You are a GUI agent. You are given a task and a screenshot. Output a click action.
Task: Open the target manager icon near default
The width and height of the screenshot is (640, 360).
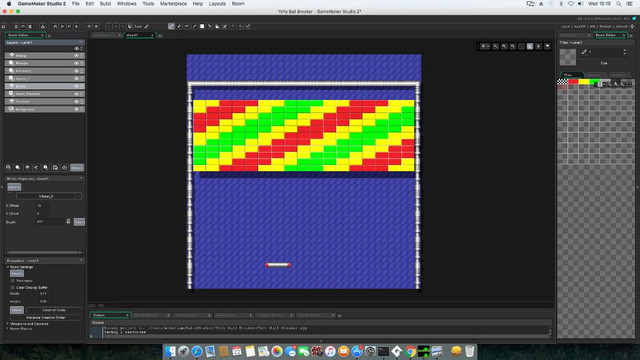(632, 27)
